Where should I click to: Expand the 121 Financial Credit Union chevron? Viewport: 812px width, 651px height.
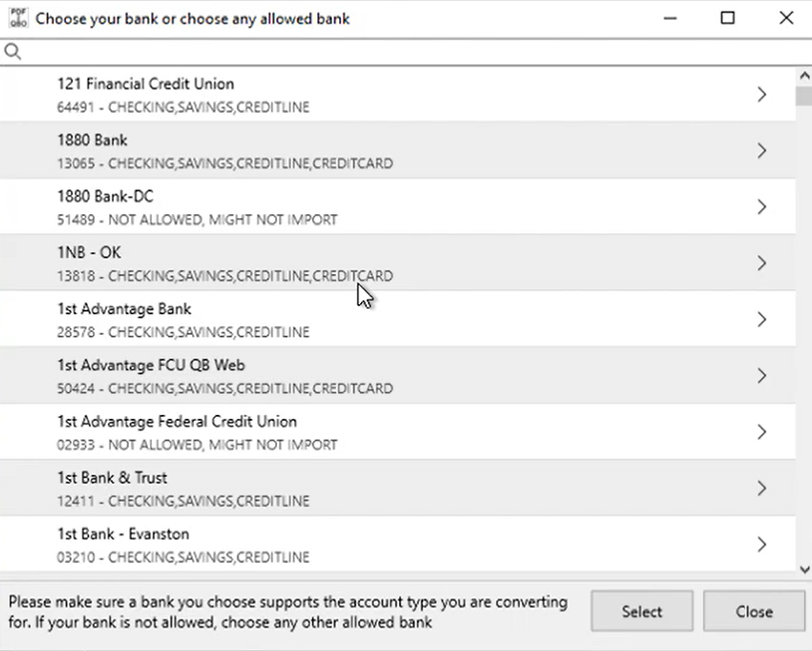[761, 95]
